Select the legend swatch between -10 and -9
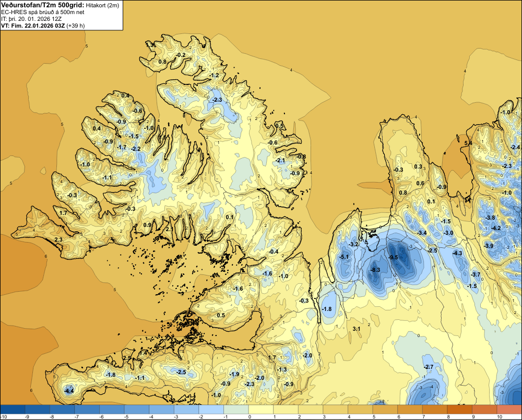This screenshot has width=522, height=420. click(x=13, y=409)
